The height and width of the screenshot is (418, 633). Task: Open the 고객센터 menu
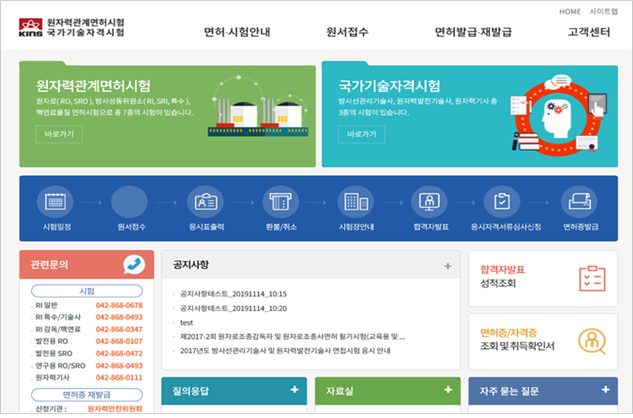589,32
